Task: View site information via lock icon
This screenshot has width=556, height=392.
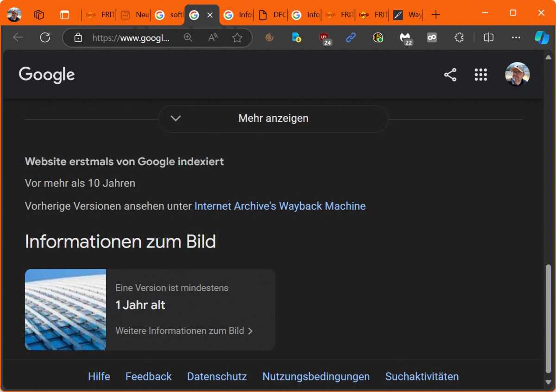Action: pyautogui.click(x=78, y=38)
